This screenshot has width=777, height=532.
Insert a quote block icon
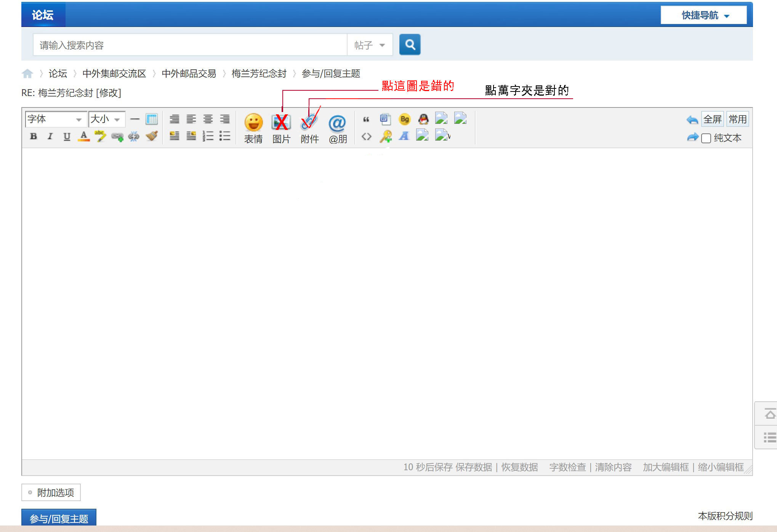366,119
